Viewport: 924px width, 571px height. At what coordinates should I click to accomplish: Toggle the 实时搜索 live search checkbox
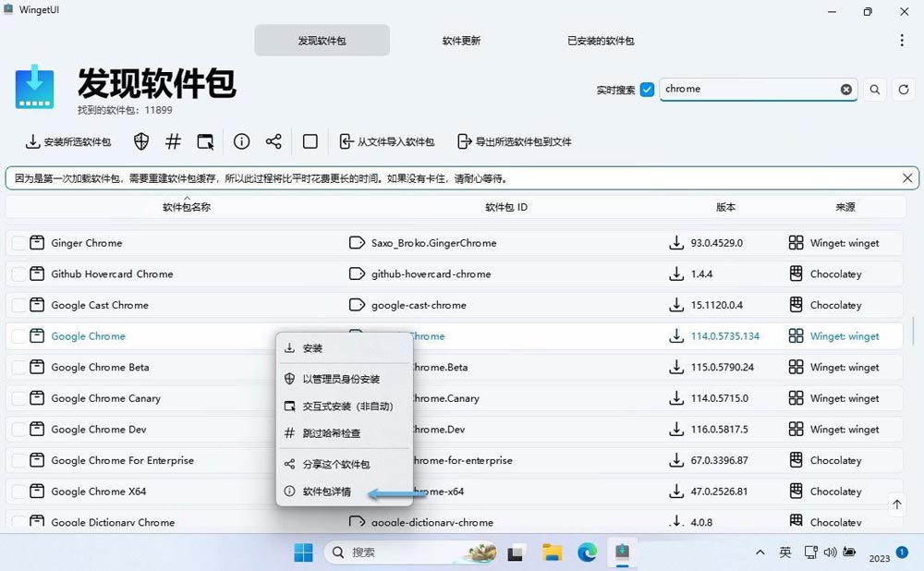point(647,90)
